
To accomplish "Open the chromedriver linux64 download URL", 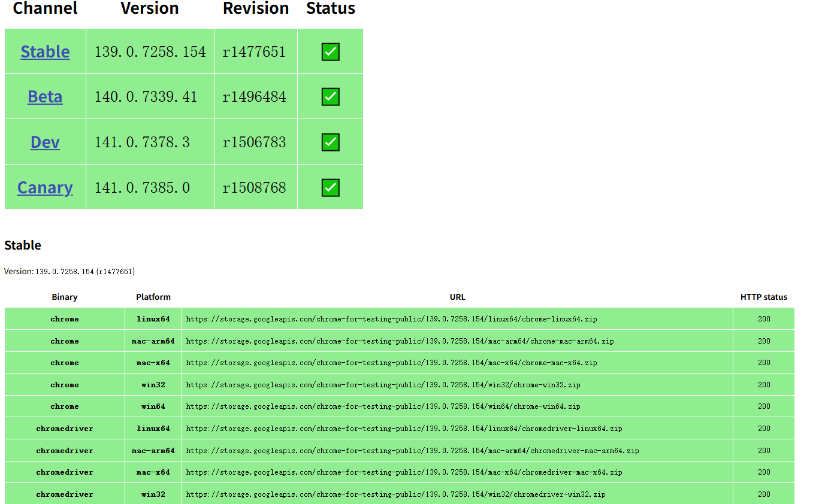I will pyautogui.click(x=404, y=428).
